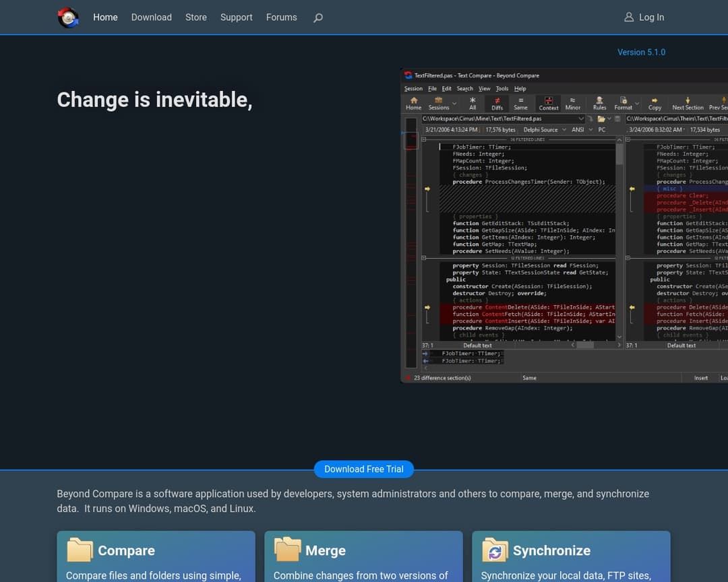Click the Download Free Trial button
This screenshot has width=728, height=582.
[364, 470]
